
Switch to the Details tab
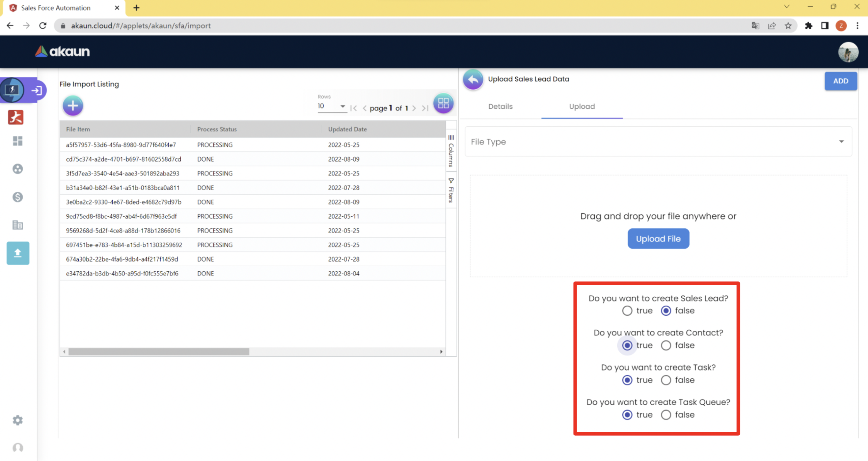(x=500, y=106)
